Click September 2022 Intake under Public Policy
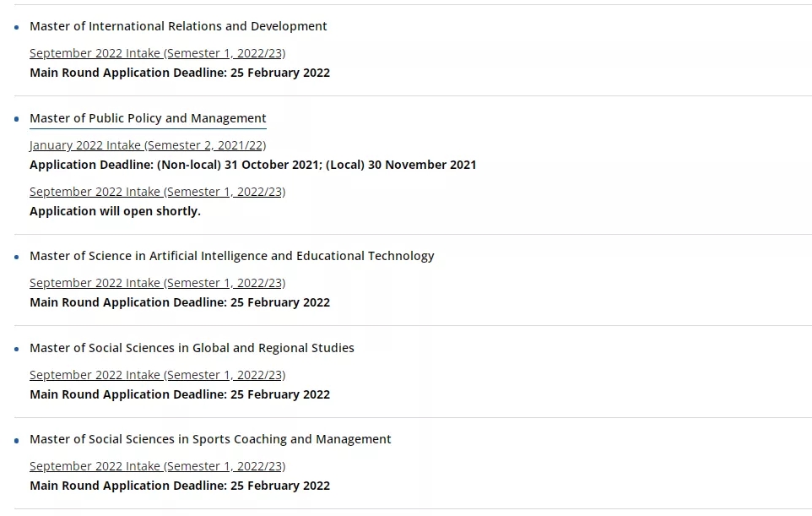 157,192
